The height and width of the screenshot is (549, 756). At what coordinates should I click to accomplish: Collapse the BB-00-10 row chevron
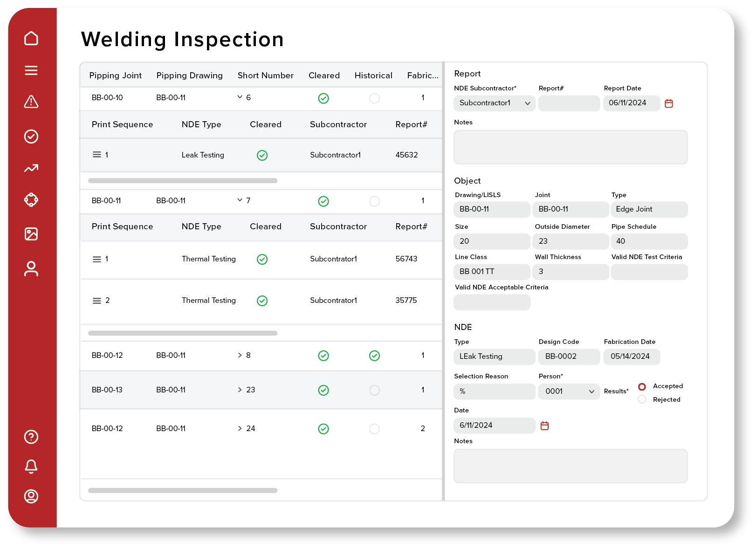click(241, 97)
